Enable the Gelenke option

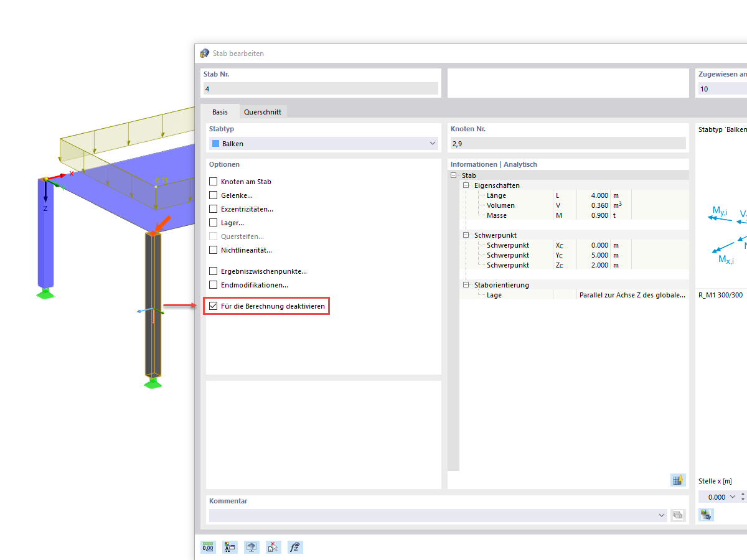tap(213, 195)
